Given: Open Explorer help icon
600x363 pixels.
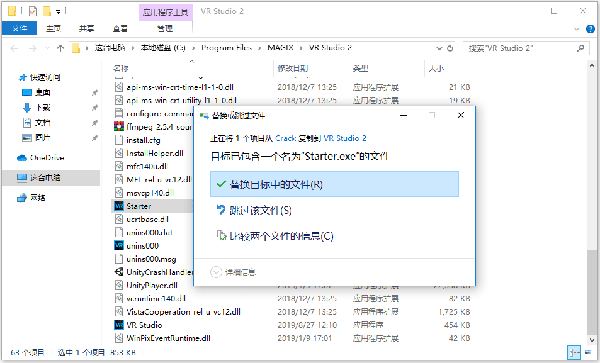Looking at the screenshot, I should click(x=590, y=29).
